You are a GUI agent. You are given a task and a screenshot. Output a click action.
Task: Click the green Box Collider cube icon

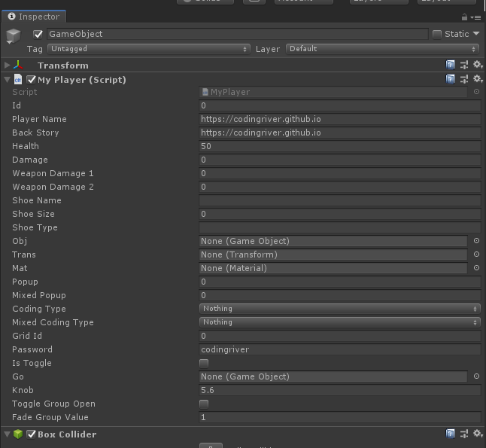coord(18,434)
